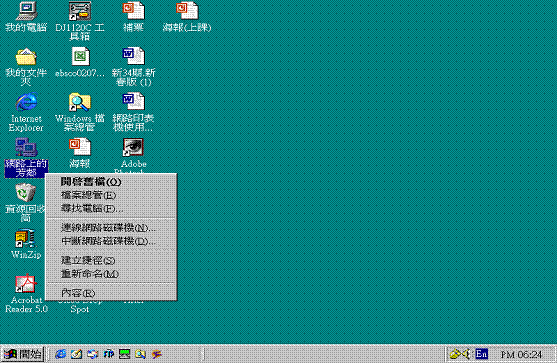Launch Internet Explorer from the quick launch bar
Screen dimensions: 557x363
(61, 354)
